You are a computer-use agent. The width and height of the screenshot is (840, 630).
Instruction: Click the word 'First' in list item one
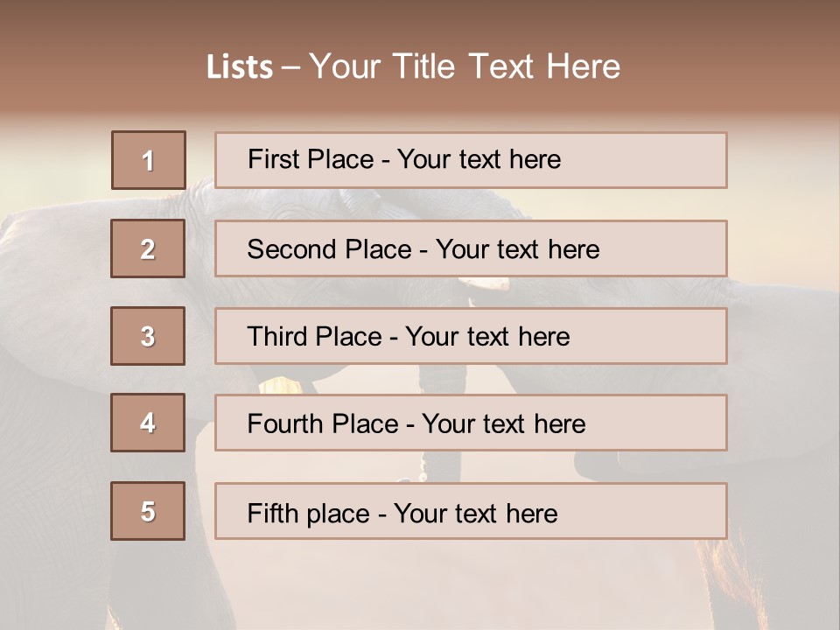click(273, 159)
